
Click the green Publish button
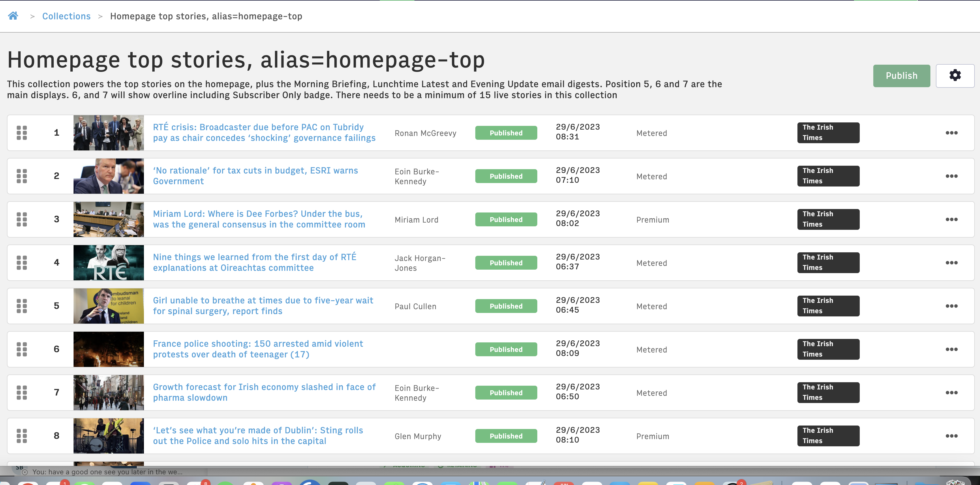click(901, 76)
